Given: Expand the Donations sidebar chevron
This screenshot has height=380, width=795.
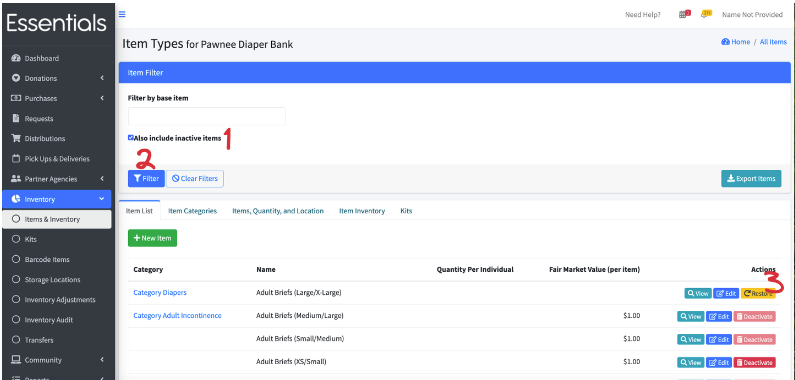Looking at the screenshot, I should pyautogui.click(x=102, y=78).
